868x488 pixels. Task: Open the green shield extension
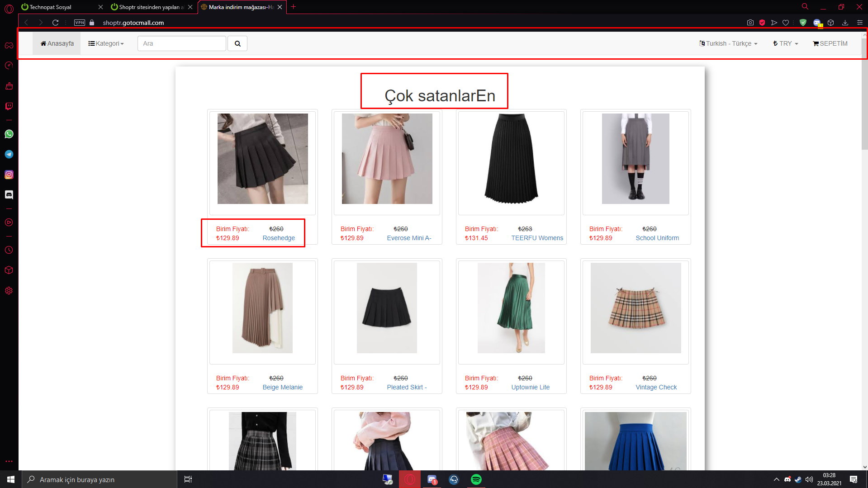803,23
